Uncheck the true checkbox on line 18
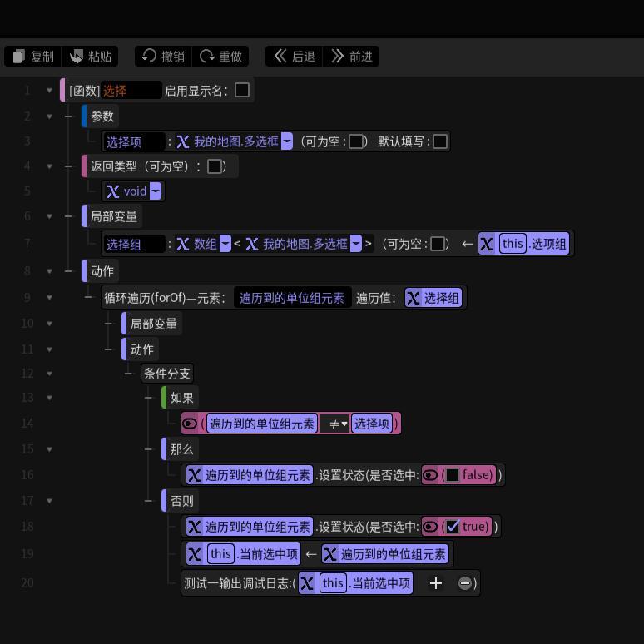This screenshot has height=644, width=644. [x=452, y=527]
